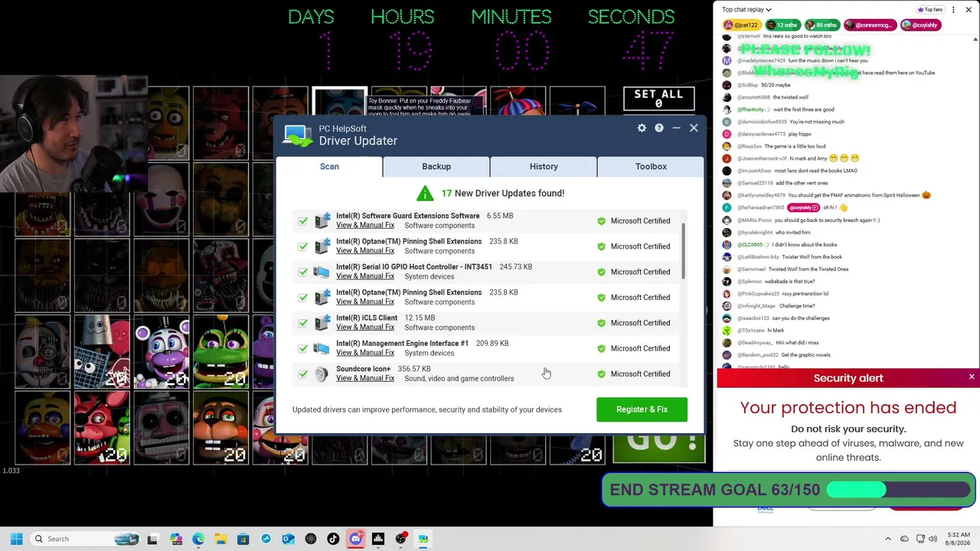
Task: Open the Windows Start menu
Action: click(x=16, y=539)
